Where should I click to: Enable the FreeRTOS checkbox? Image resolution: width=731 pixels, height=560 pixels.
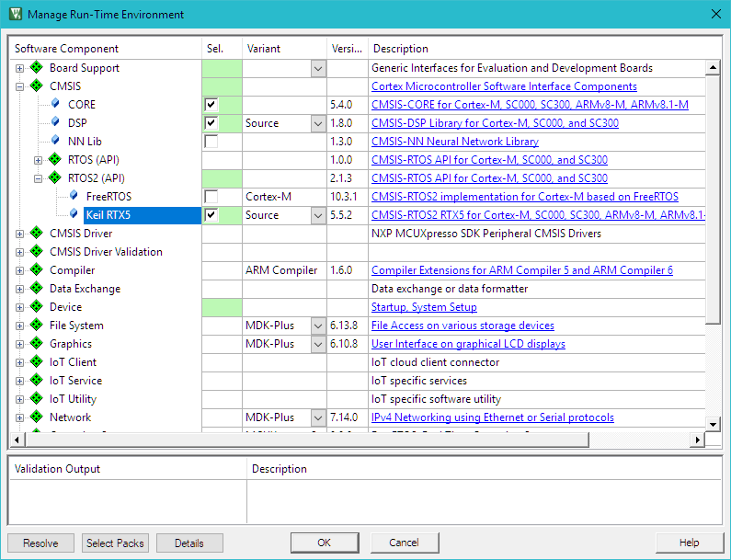point(211,196)
